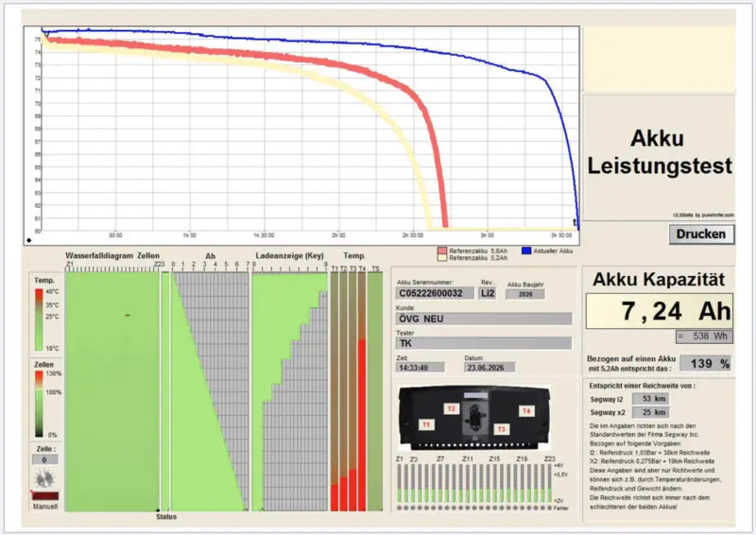Select the T2 sensor label on battery image

452,408
